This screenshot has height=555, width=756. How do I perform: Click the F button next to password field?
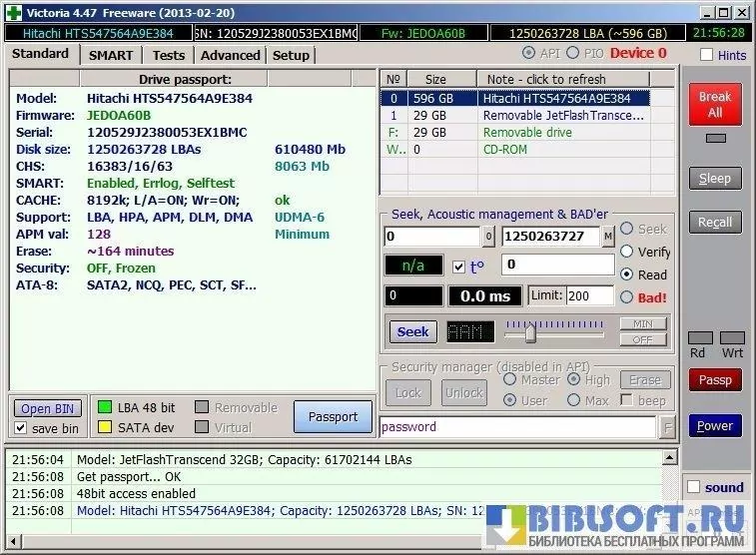(x=667, y=427)
